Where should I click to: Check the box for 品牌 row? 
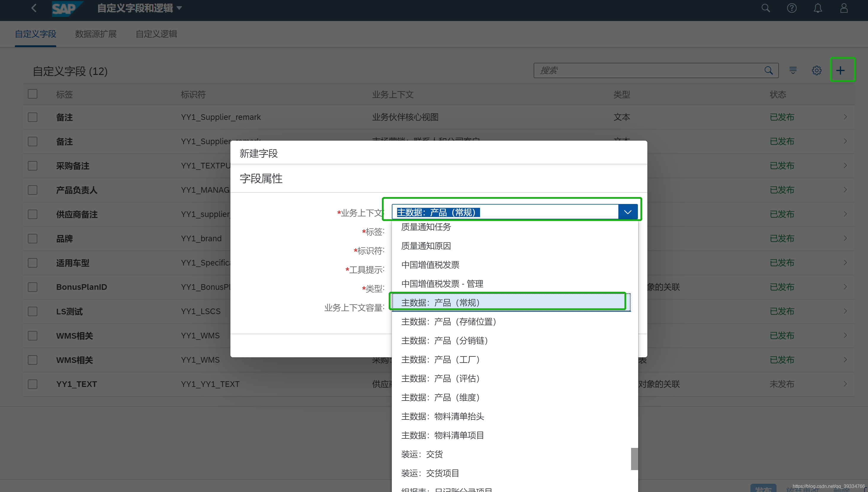click(x=33, y=239)
